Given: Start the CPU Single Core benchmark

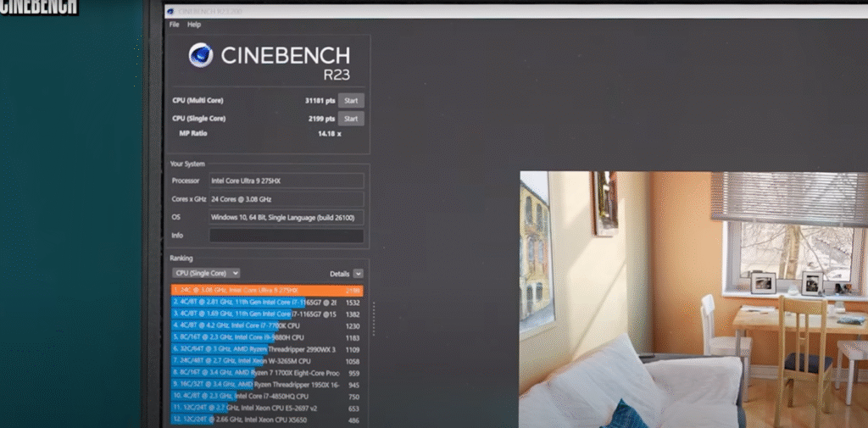Looking at the screenshot, I should [351, 119].
